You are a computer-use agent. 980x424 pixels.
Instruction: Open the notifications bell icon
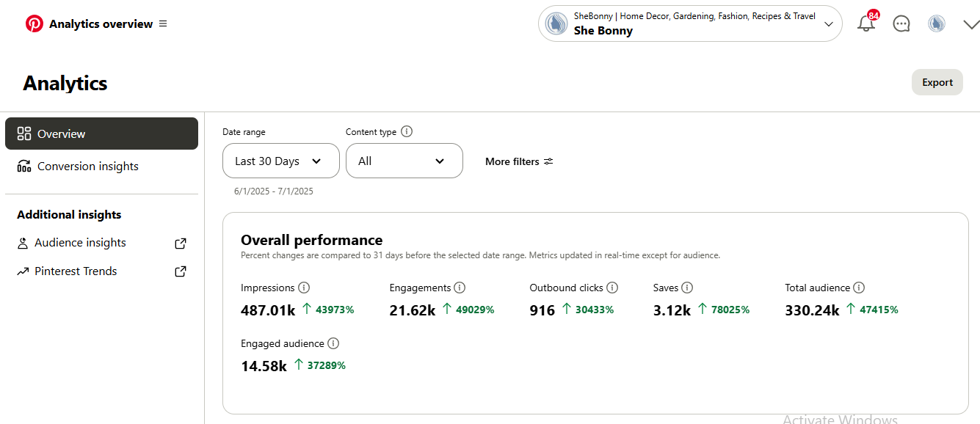pos(866,23)
